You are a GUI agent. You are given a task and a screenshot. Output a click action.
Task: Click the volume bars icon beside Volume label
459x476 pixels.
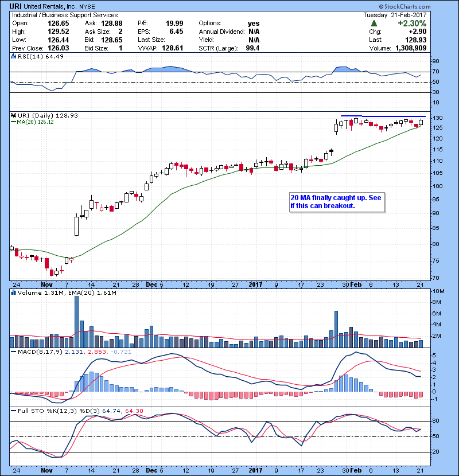tap(13, 292)
